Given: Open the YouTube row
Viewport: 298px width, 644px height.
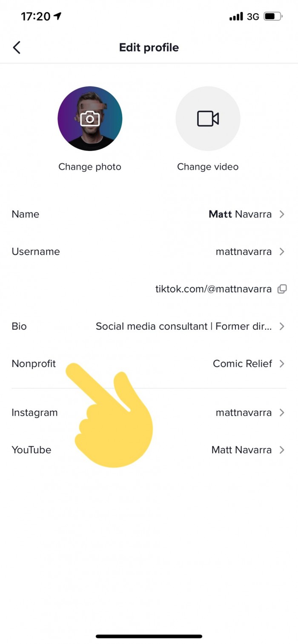Looking at the screenshot, I should 149,450.
